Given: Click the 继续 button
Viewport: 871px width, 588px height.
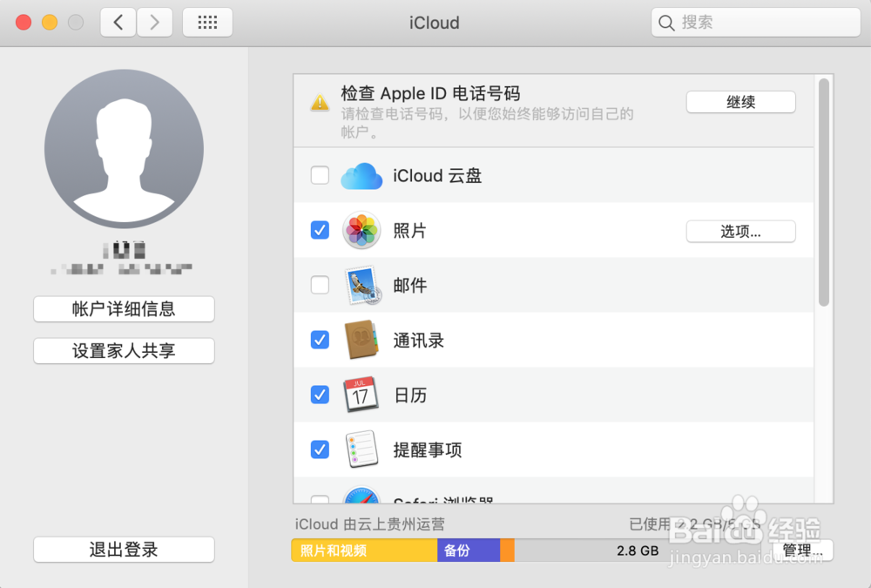Looking at the screenshot, I should (x=741, y=102).
